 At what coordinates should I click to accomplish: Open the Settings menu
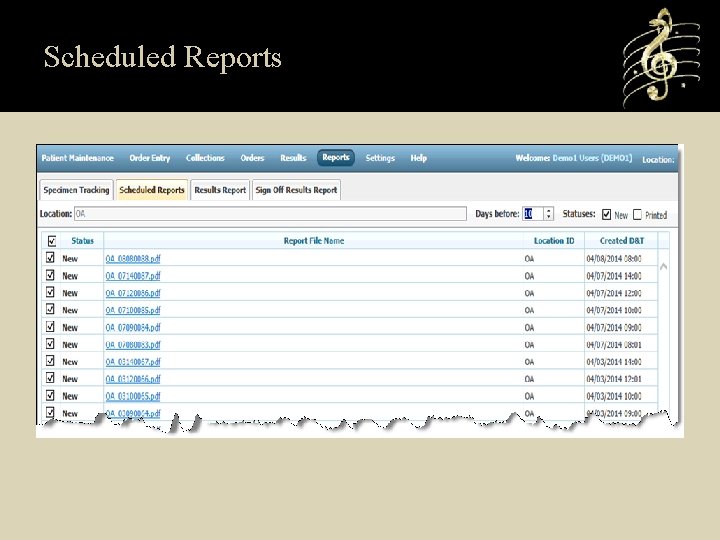(380, 158)
